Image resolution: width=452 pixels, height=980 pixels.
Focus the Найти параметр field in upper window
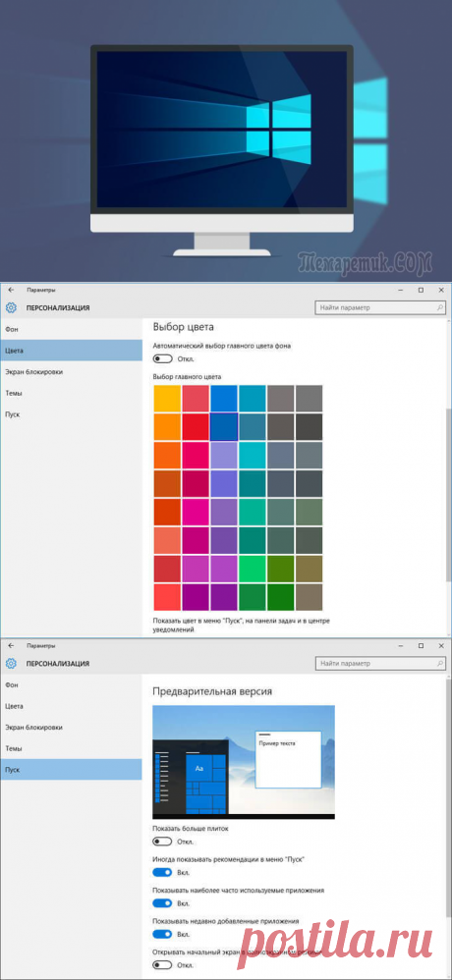[380, 307]
